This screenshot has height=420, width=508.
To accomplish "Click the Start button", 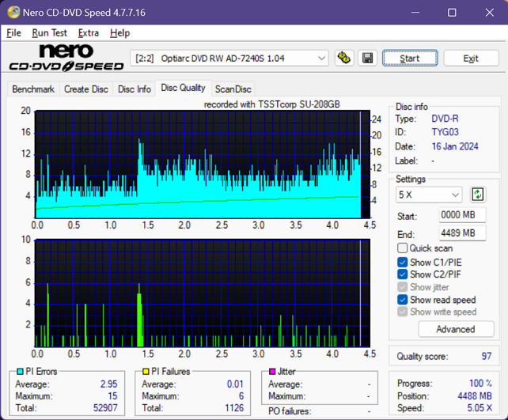I will (410, 59).
